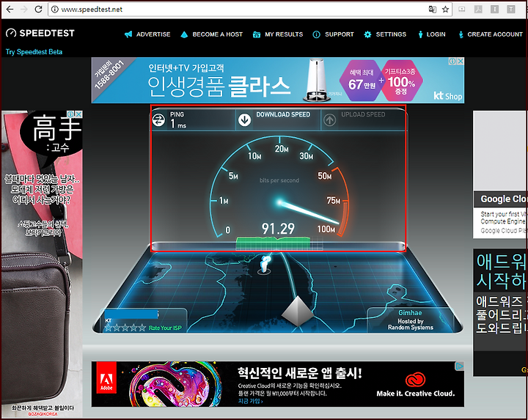528x420 pixels.
Task: Open the Google Cloud advertisement
Action: click(500, 174)
